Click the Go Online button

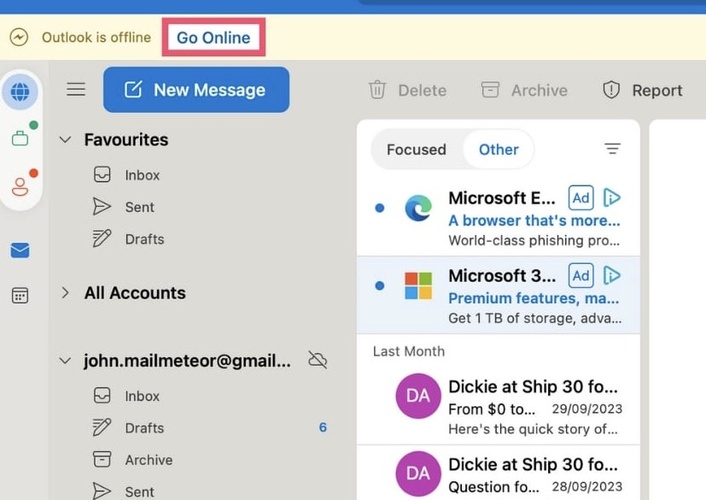[x=213, y=37]
